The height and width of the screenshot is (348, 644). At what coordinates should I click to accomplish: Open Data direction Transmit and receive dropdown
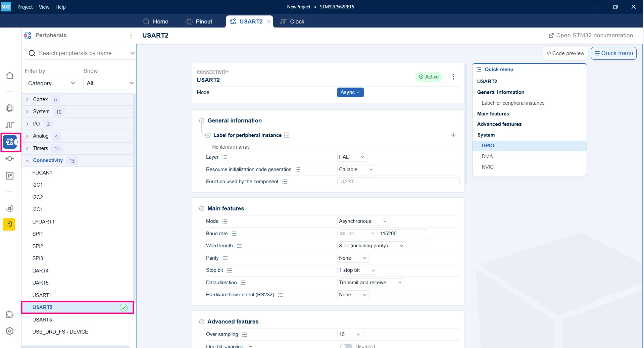pyautogui.click(x=371, y=283)
